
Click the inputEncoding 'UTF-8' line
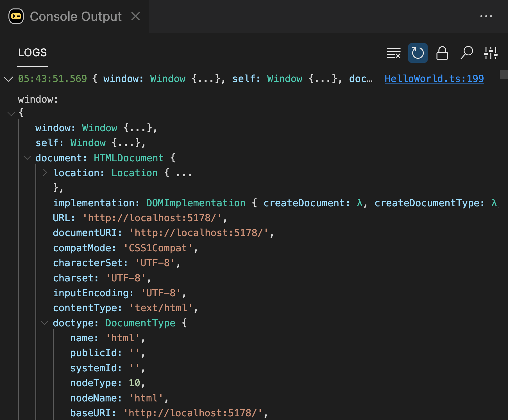point(119,293)
